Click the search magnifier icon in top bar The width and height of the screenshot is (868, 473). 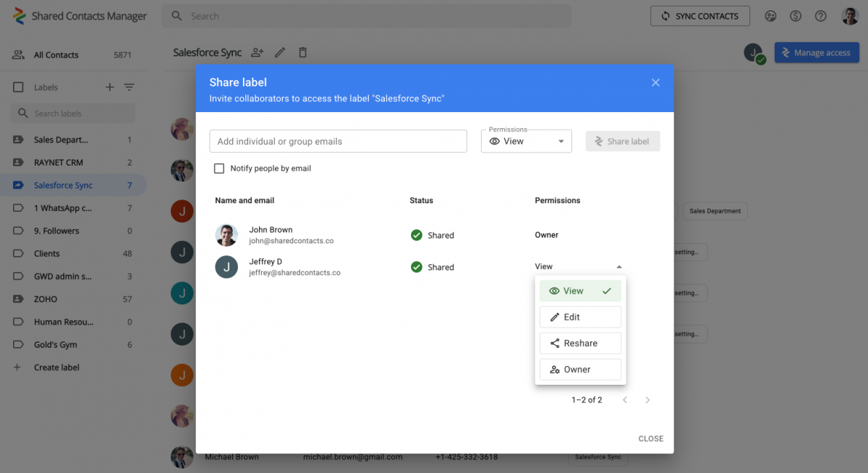click(176, 16)
